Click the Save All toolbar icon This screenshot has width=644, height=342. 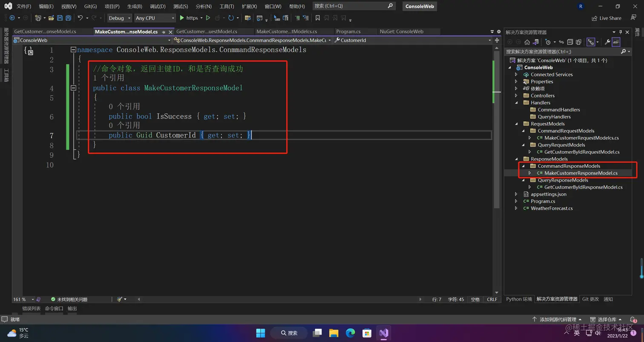click(x=68, y=18)
